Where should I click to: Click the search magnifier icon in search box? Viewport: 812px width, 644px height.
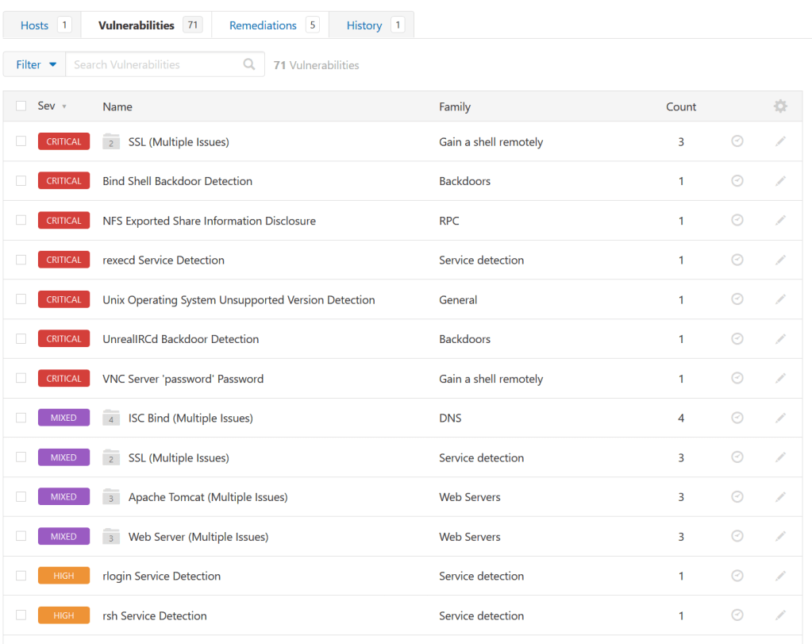249,64
